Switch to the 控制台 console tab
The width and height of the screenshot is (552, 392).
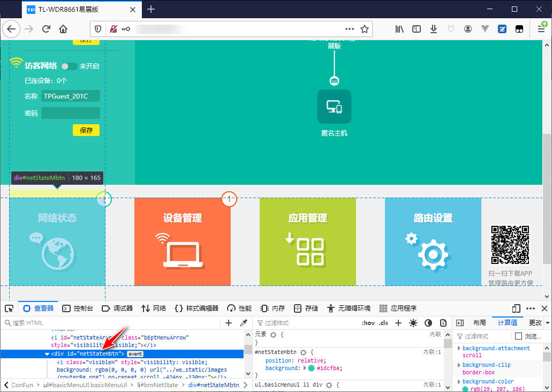[78, 308]
